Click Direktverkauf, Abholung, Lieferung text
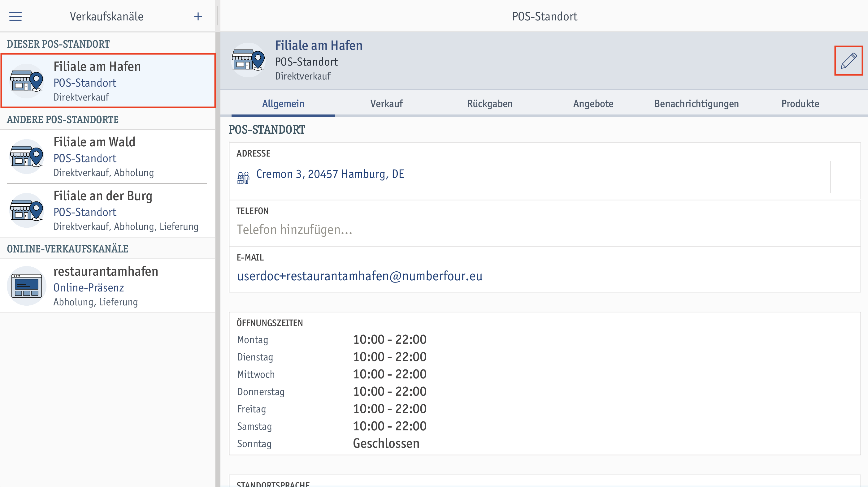Image resolution: width=868 pixels, height=487 pixels. 126,227
